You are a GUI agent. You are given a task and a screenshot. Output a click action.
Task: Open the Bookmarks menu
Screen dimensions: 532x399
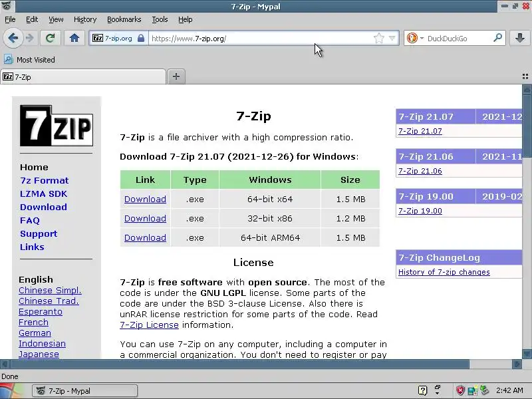(124, 19)
